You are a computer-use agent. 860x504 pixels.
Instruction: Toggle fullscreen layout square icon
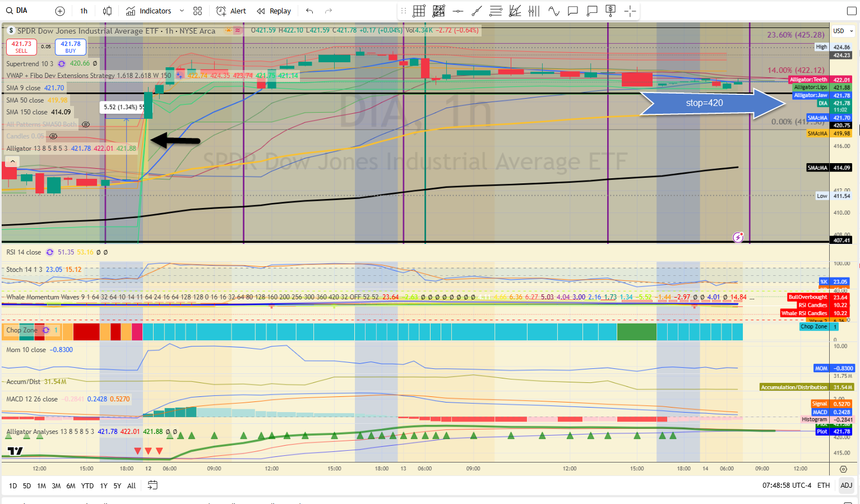point(851,11)
